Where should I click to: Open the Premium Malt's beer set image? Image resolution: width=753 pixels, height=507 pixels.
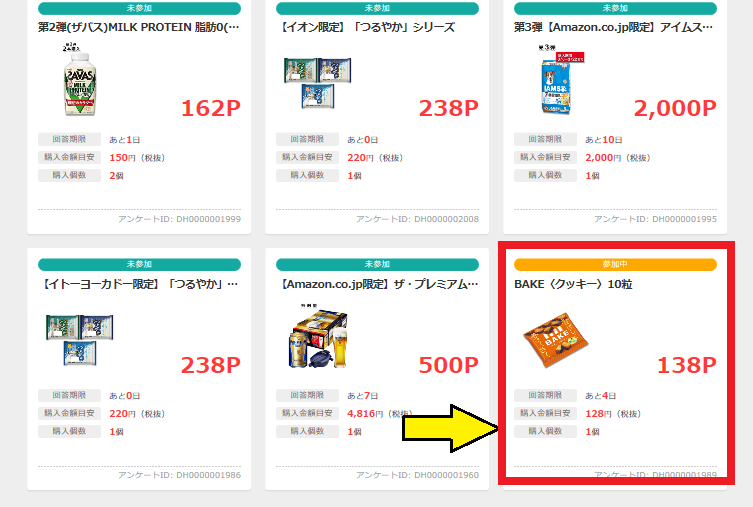pos(318,337)
